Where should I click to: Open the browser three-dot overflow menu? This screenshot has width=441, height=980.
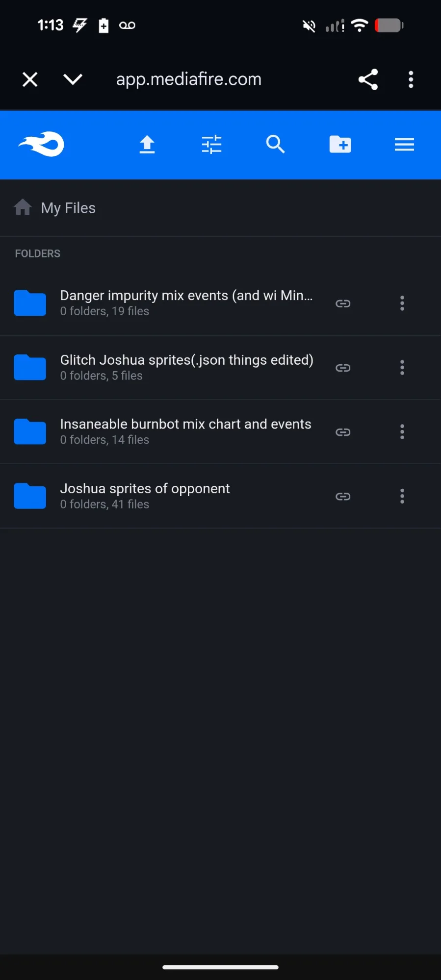point(411,79)
